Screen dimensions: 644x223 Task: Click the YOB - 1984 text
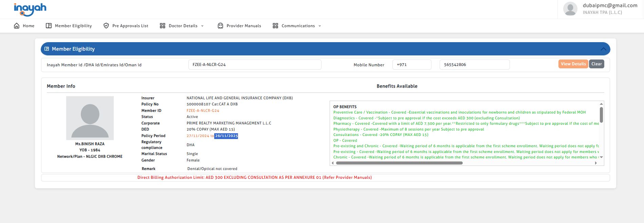(90, 150)
